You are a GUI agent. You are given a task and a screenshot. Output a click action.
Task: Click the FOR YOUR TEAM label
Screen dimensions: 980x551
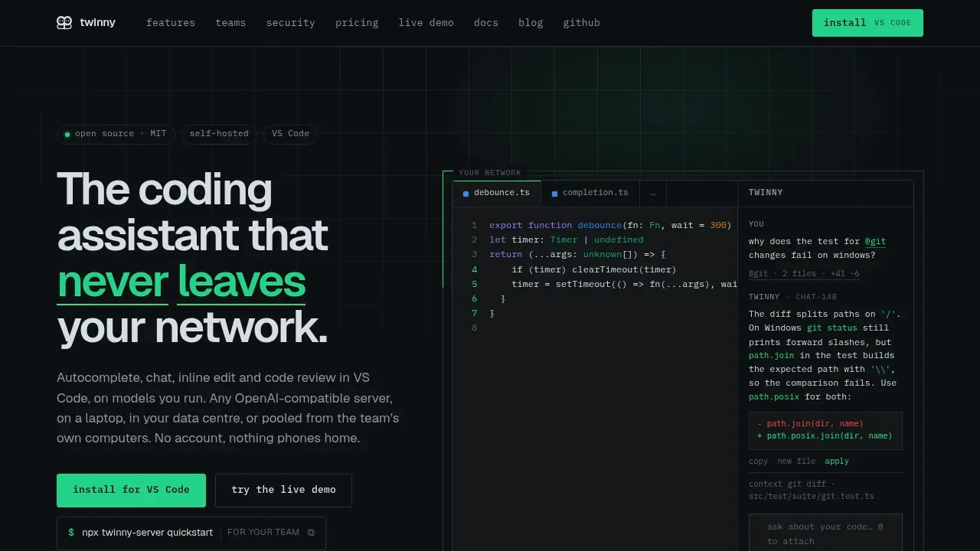[263, 533]
